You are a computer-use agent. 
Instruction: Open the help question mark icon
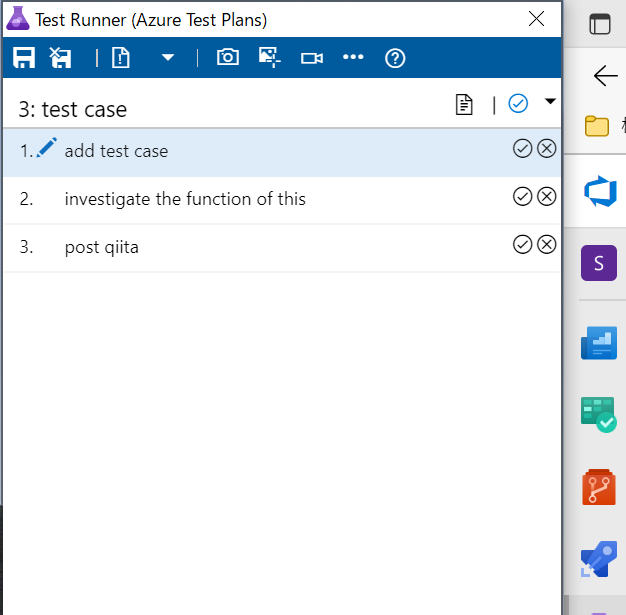click(x=395, y=58)
